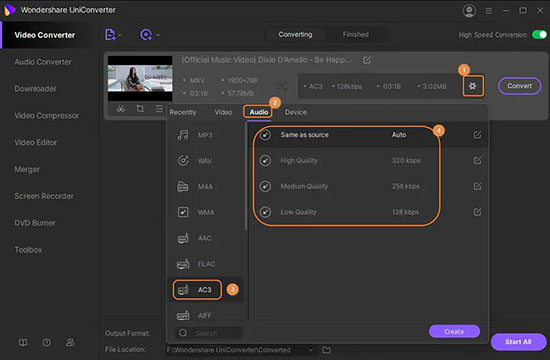Image resolution: width=550 pixels, height=360 pixels.
Task: Choose FLAC format
Action: [205, 264]
